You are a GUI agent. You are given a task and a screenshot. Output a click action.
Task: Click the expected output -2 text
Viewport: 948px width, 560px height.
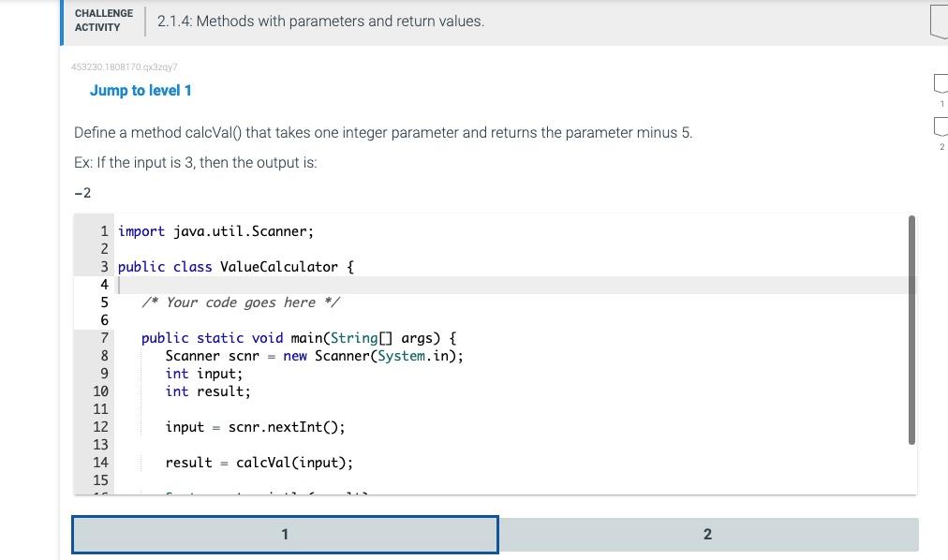click(x=81, y=192)
